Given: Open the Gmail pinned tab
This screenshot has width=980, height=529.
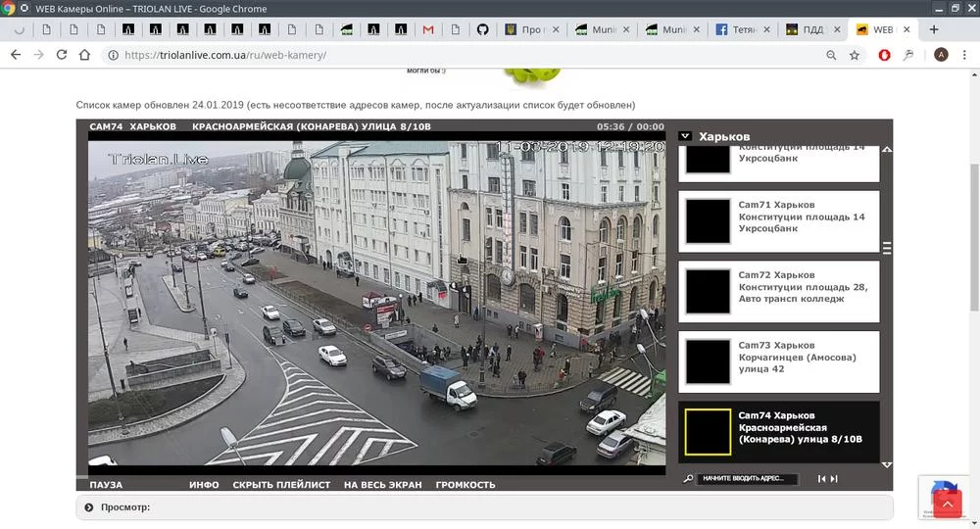Looking at the screenshot, I should click(x=428, y=29).
